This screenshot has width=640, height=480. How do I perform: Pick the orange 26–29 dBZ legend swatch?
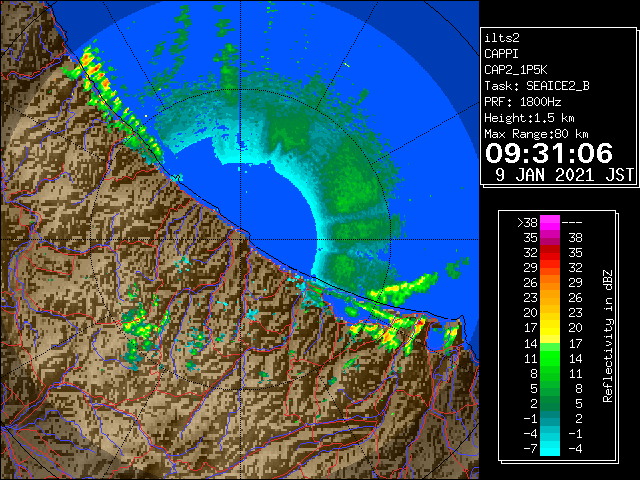(550, 283)
